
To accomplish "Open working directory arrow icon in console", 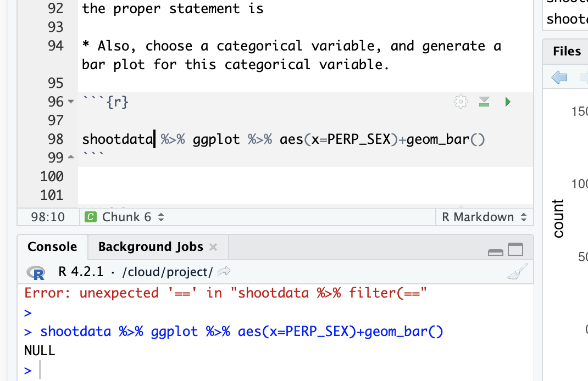I will point(224,271).
